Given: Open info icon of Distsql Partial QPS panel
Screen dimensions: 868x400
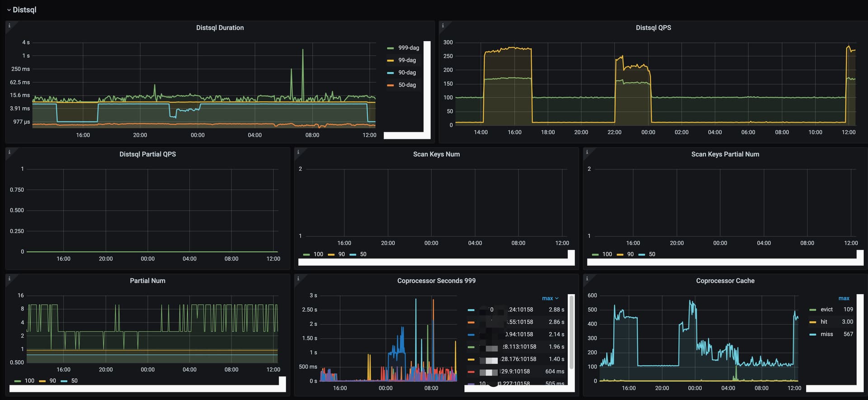Looking at the screenshot, I should point(9,152).
